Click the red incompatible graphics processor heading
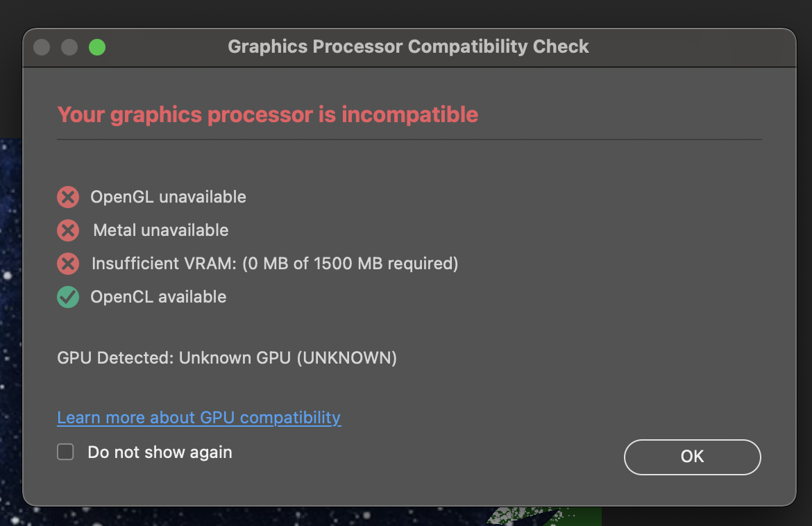812x526 pixels. [267, 114]
